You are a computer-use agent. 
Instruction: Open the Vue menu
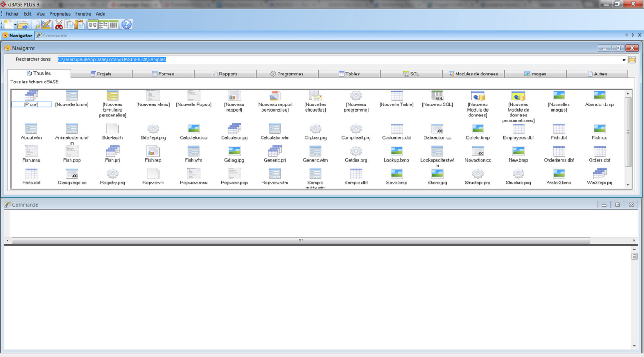pos(41,14)
